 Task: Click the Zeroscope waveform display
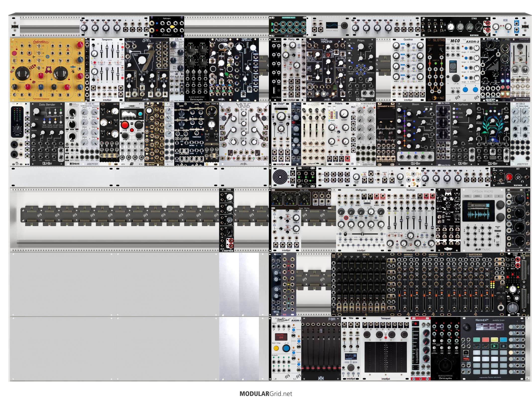pos(332,25)
